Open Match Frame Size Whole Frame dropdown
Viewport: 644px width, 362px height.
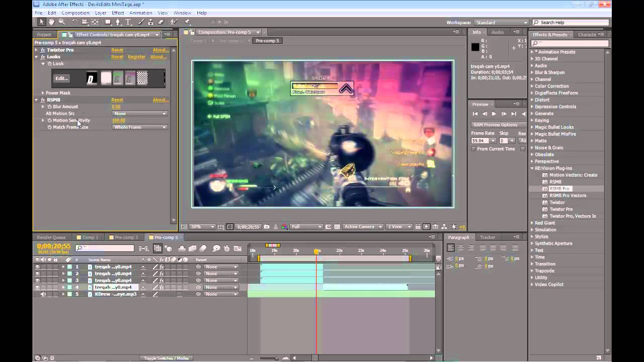[139, 127]
